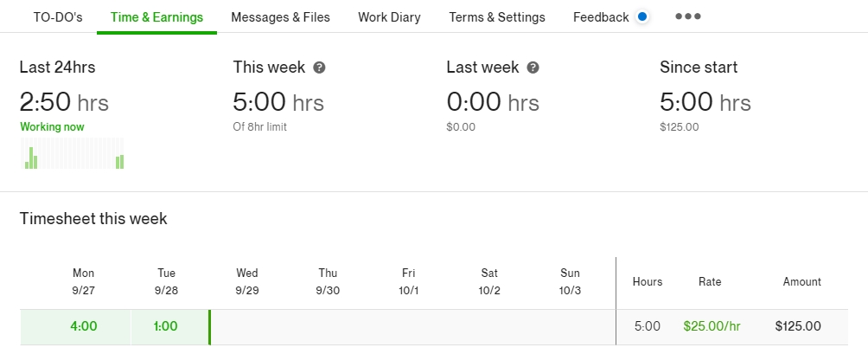This screenshot has width=868, height=354.
Task: Open Tuesday's 1:00 timesheet entry
Action: 166,326
